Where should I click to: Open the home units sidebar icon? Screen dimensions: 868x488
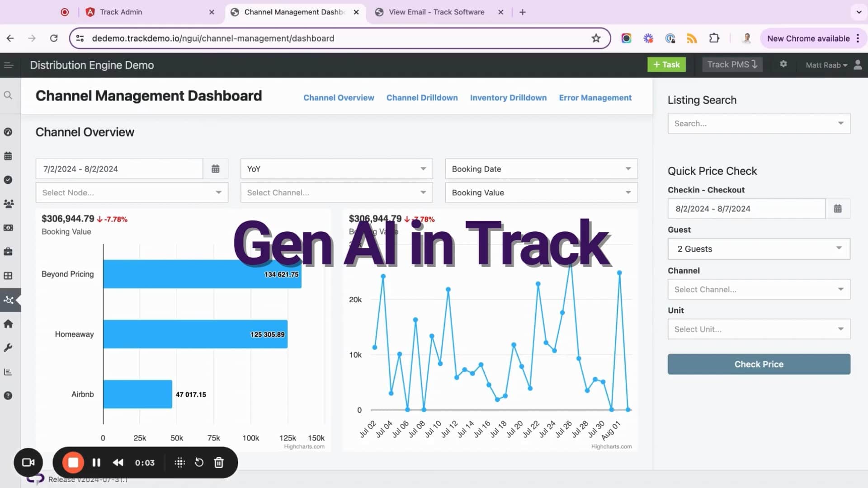click(x=8, y=324)
